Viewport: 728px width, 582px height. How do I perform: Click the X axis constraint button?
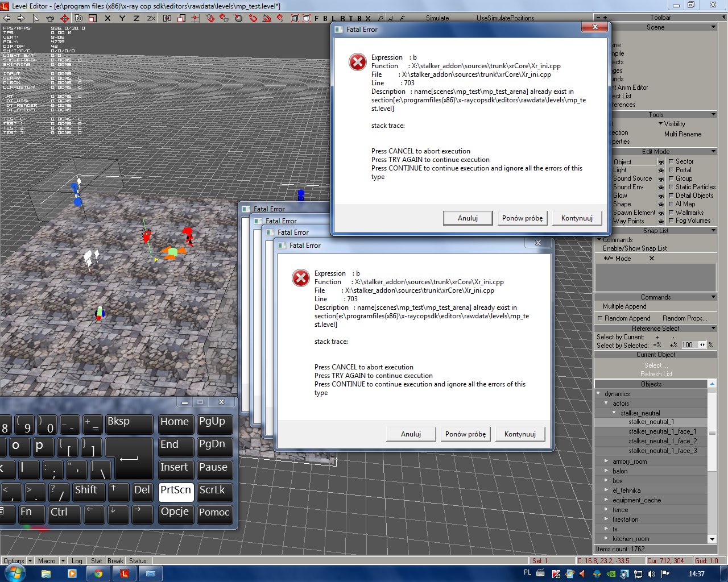tap(107, 18)
